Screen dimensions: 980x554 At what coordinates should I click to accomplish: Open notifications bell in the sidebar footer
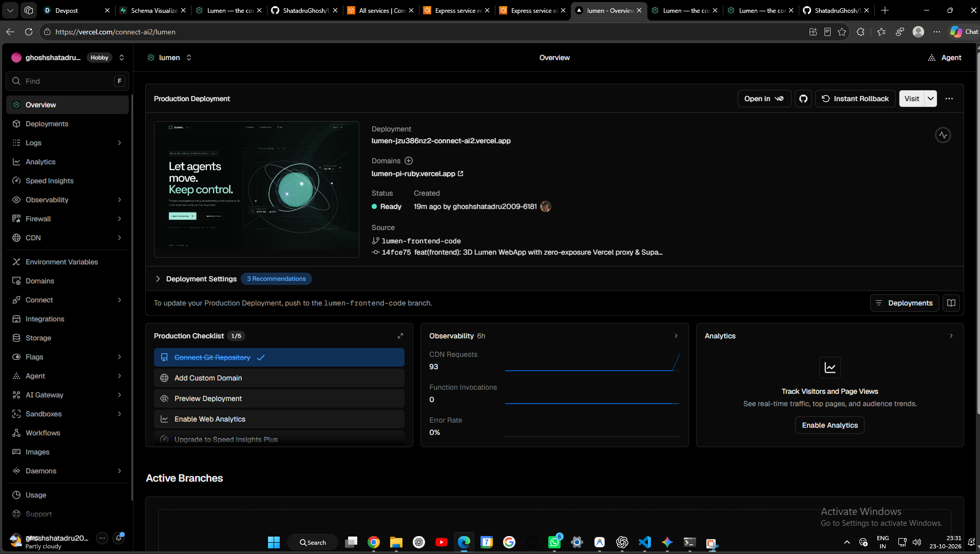point(119,538)
